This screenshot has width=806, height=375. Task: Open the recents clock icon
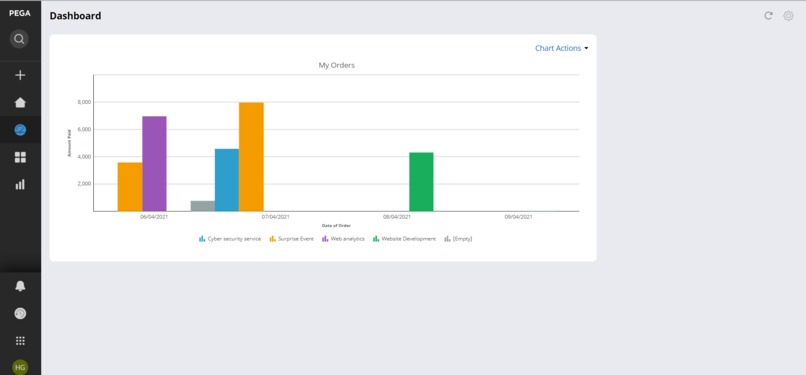point(20,313)
